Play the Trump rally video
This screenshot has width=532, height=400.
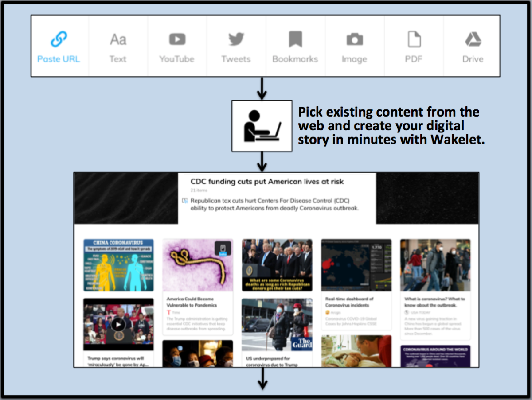point(118,324)
